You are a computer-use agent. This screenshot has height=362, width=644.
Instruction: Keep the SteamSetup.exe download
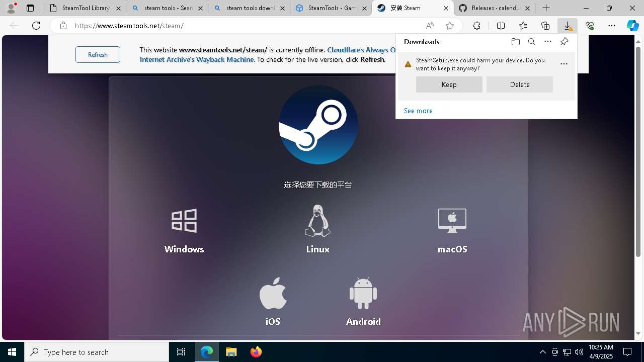(449, 84)
